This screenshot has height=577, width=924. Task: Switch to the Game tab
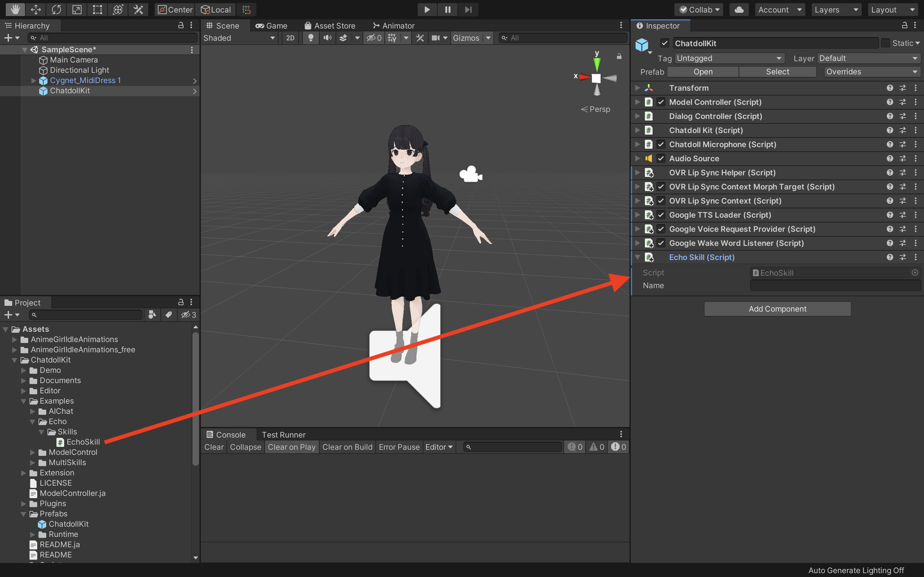[271, 26]
